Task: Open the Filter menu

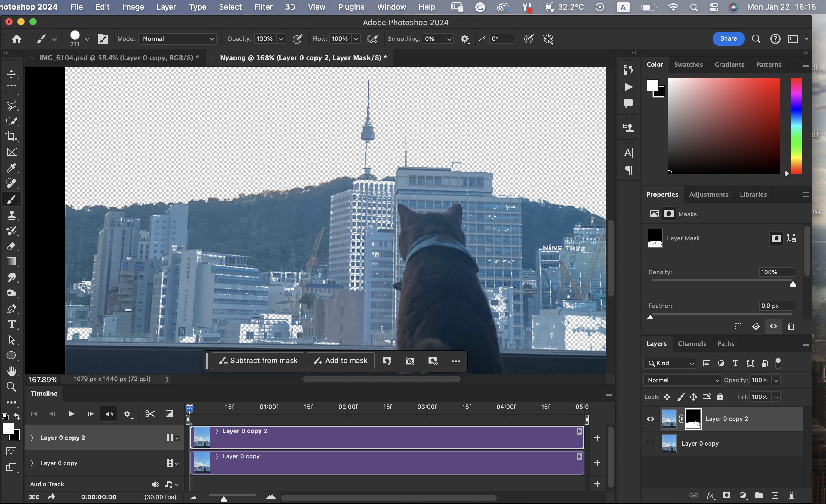Action: (263, 7)
